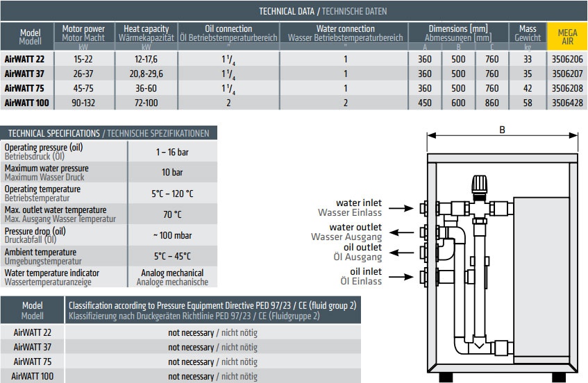Select the 1 – 16 bar operating pressure value

[x=172, y=152]
